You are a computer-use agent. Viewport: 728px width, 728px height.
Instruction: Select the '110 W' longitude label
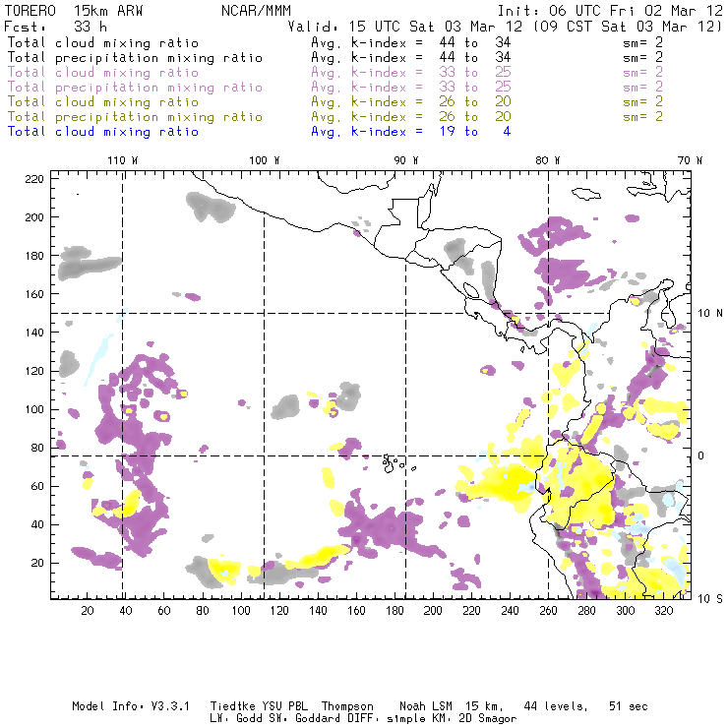point(123,160)
